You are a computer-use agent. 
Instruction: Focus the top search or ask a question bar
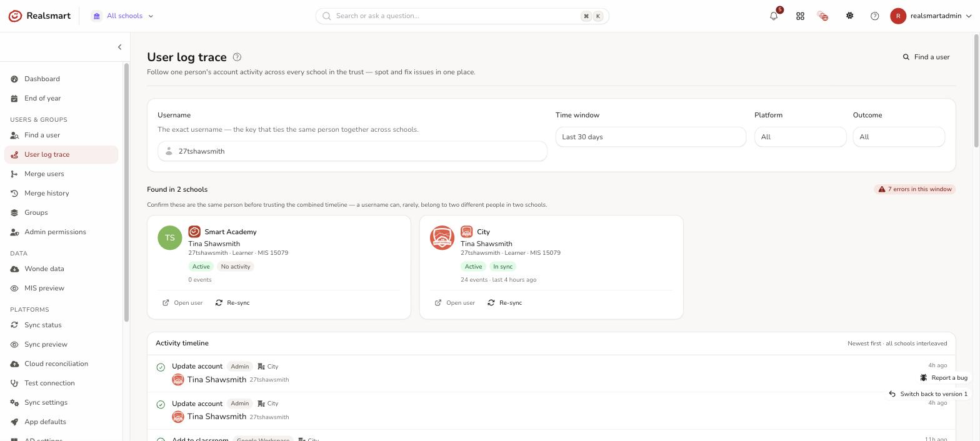(x=462, y=16)
